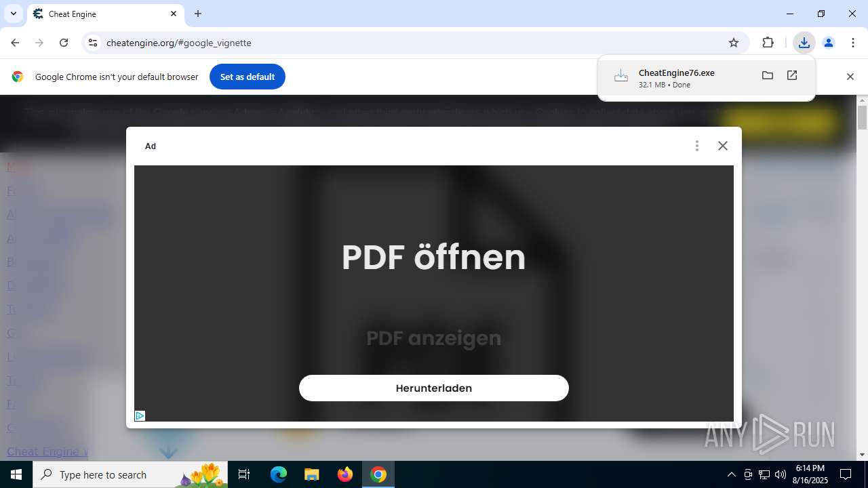This screenshot has height=488, width=868.
Task: Click the taskbar search box
Action: tap(130, 474)
